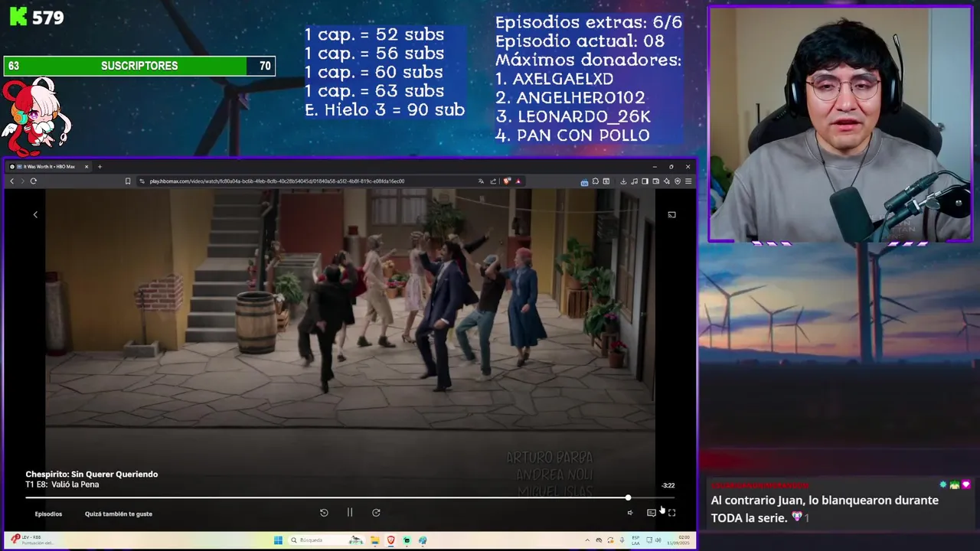Click the ESP LAA language indicator

pyautogui.click(x=635, y=540)
